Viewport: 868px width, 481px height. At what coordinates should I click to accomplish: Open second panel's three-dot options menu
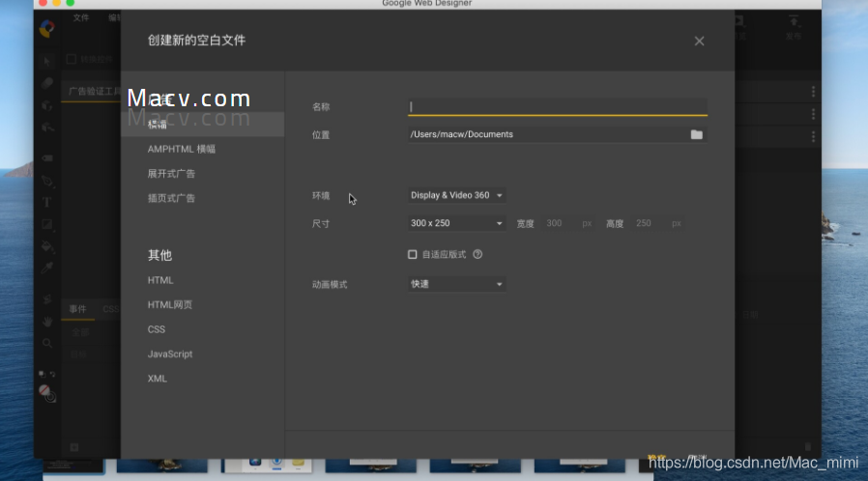813,114
